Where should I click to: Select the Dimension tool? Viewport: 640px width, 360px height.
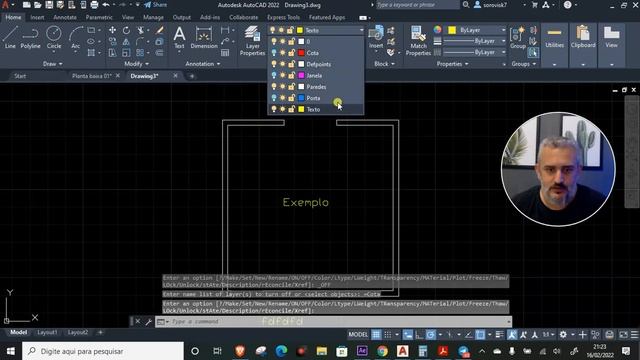coord(204,37)
